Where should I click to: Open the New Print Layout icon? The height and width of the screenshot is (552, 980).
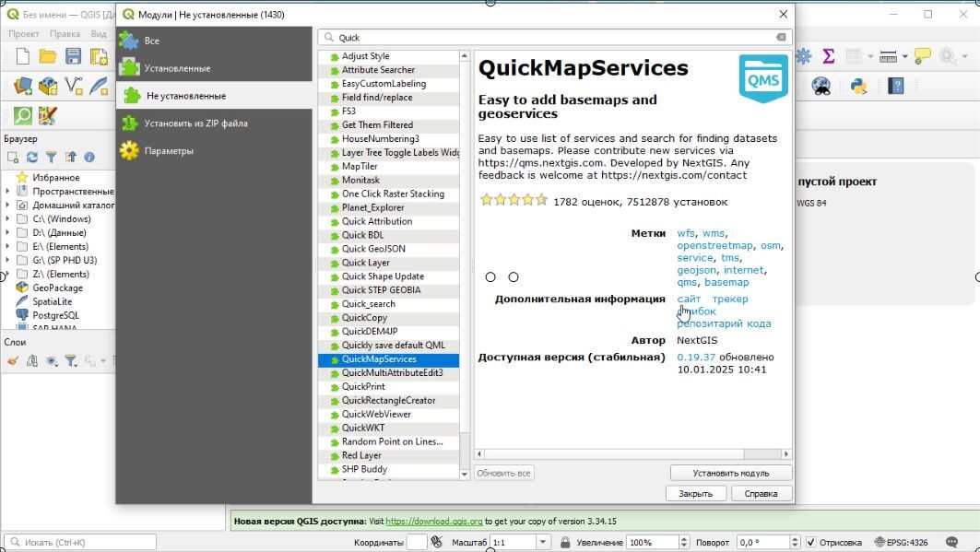(99, 57)
